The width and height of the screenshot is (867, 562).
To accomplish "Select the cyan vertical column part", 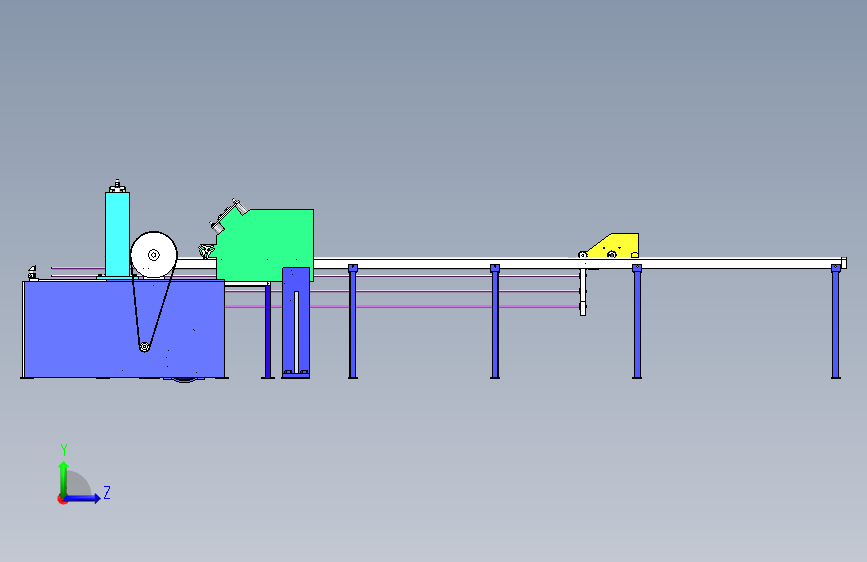I will 117,234.
